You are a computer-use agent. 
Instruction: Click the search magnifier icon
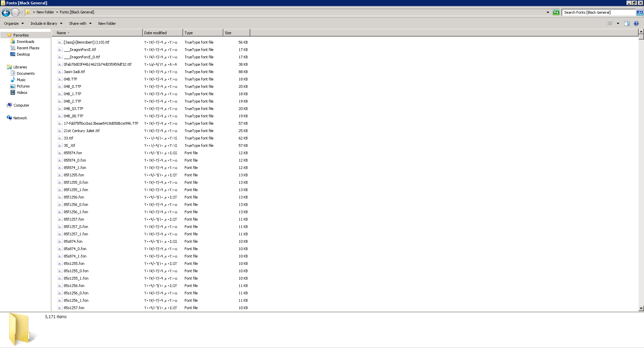point(640,12)
